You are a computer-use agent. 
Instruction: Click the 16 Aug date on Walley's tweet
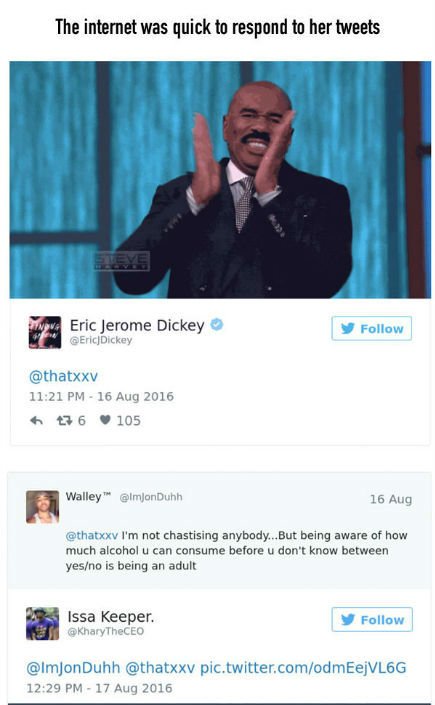tap(391, 499)
